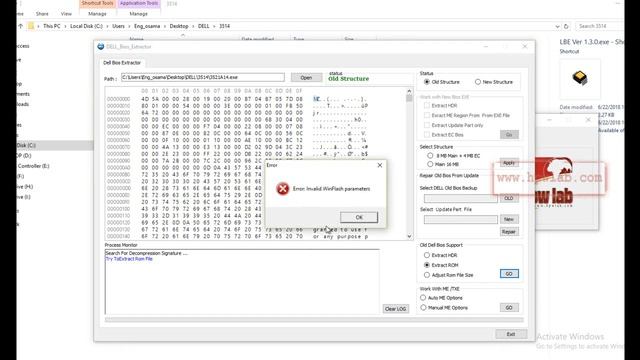
Task: Select Adjust Rom File Size radio button
Action: click(x=427, y=275)
